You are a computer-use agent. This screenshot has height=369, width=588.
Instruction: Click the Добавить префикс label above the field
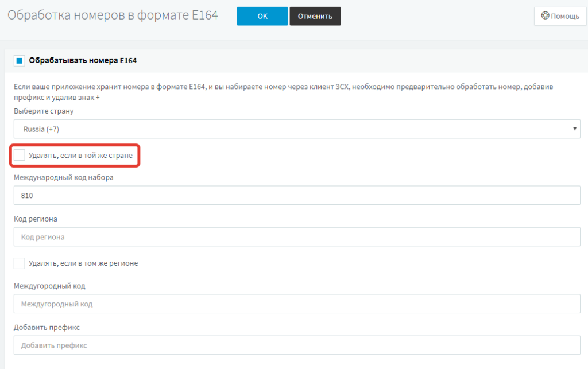point(47,327)
